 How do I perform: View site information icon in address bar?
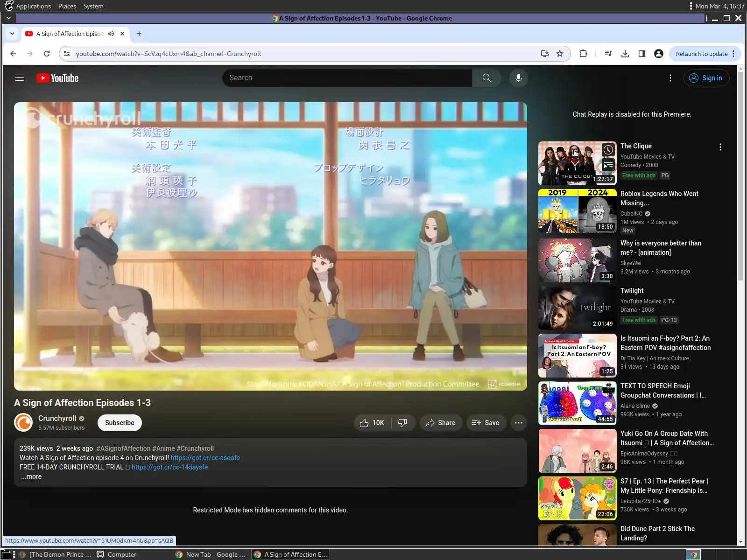point(67,54)
